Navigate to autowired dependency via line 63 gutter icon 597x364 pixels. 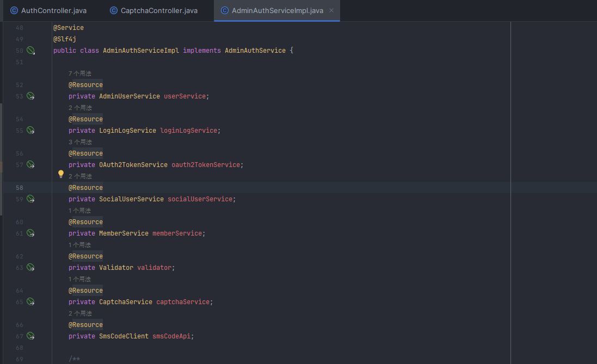[x=31, y=267]
